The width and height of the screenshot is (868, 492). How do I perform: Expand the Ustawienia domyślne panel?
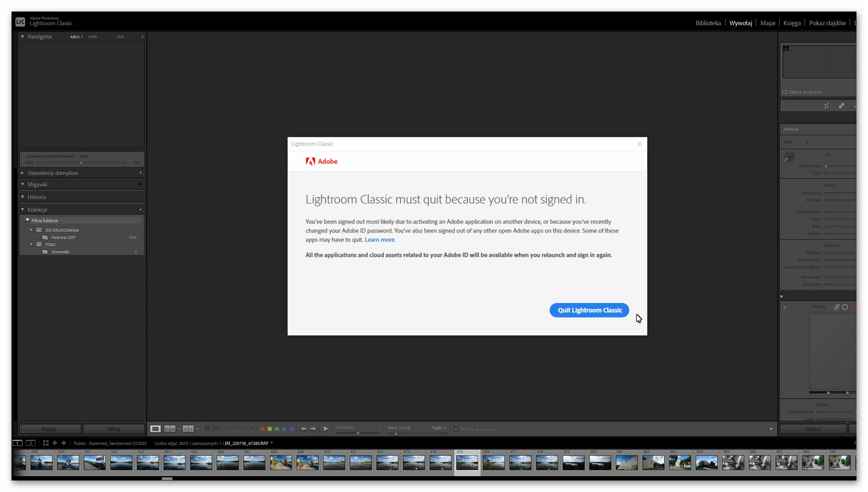[x=22, y=173]
